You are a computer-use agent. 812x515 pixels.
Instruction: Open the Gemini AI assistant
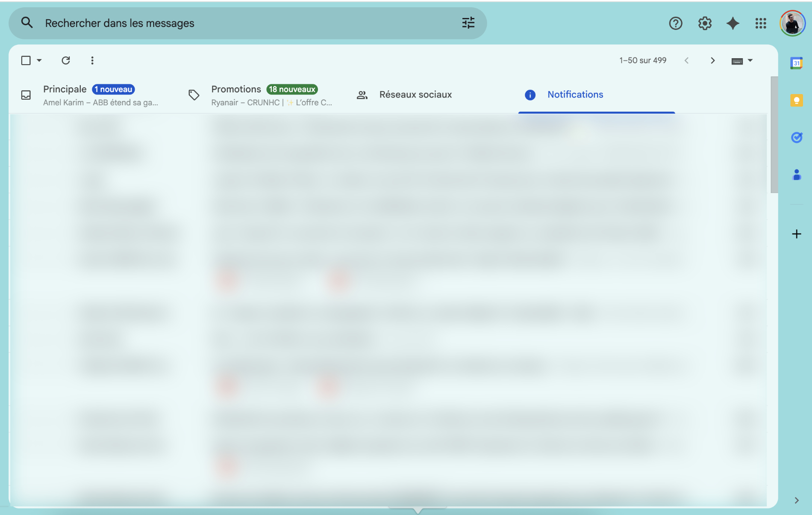pyautogui.click(x=733, y=23)
